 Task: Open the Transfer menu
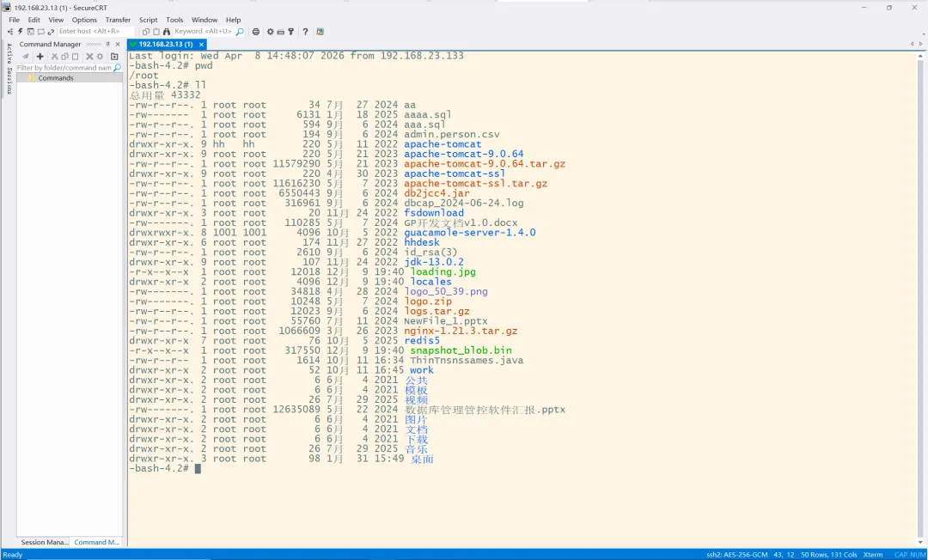coord(119,20)
